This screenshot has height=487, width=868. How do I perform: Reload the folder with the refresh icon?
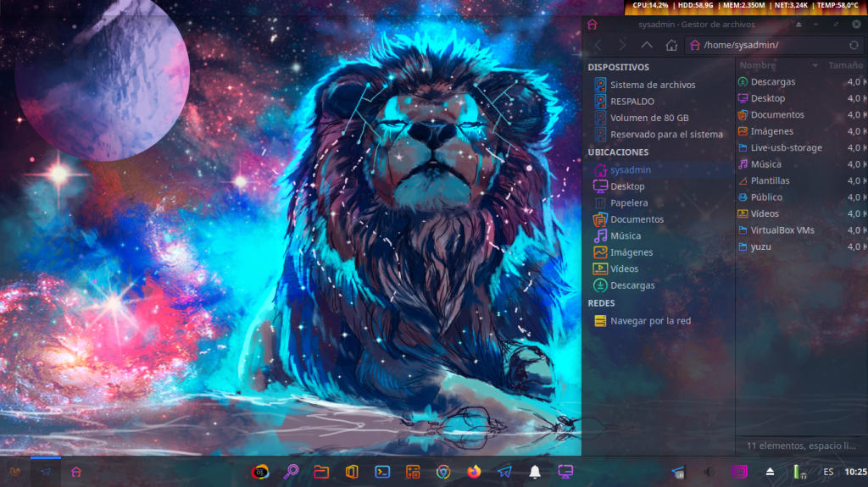854,45
